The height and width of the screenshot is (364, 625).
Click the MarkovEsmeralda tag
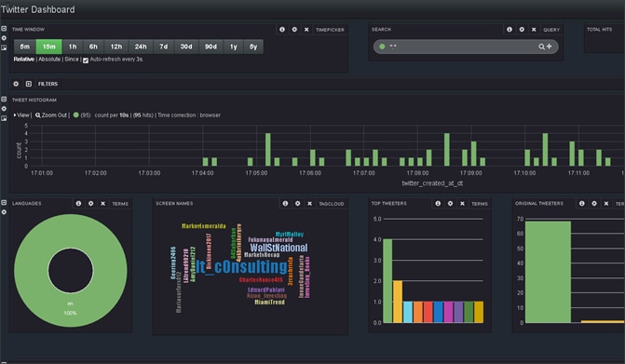204,226
